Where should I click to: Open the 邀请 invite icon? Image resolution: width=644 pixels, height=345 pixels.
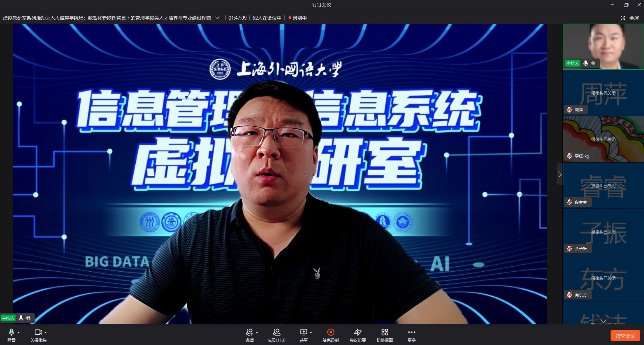pyautogui.click(x=249, y=332)
